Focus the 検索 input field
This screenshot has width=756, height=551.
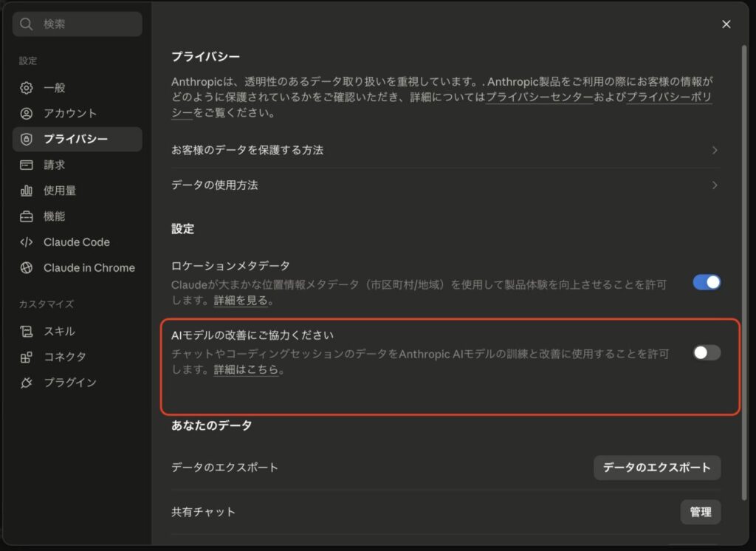[x=77, y=24]
